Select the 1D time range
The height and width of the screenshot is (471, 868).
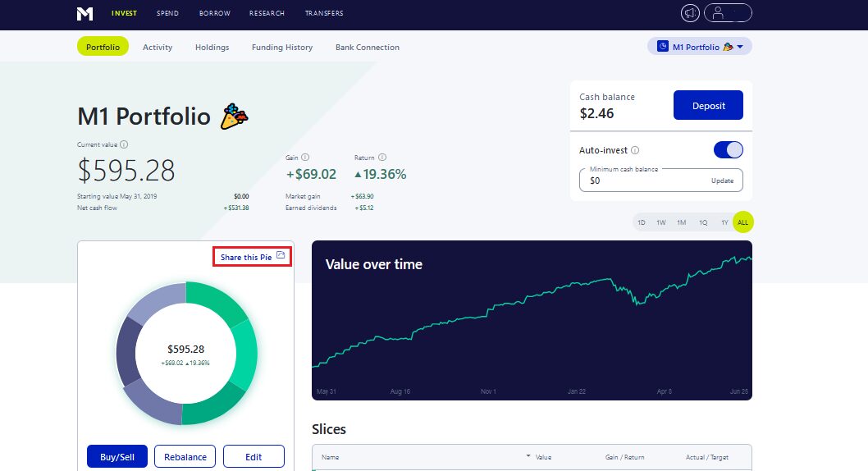(x=641, y=222)
